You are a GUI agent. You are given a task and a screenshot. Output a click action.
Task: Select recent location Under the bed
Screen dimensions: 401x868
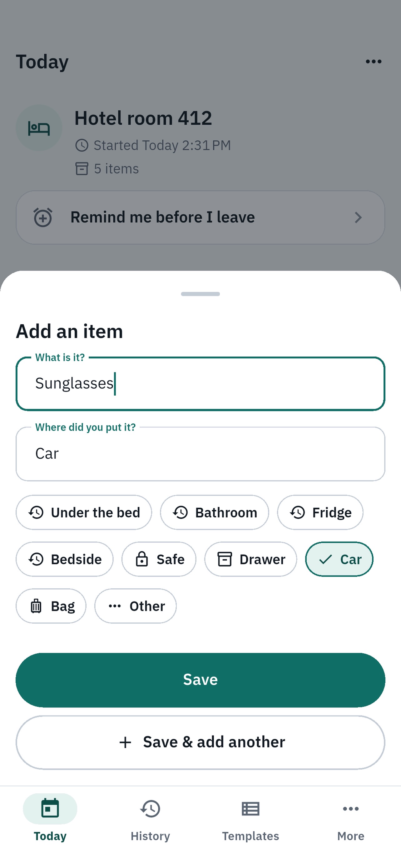coord(84,512)
